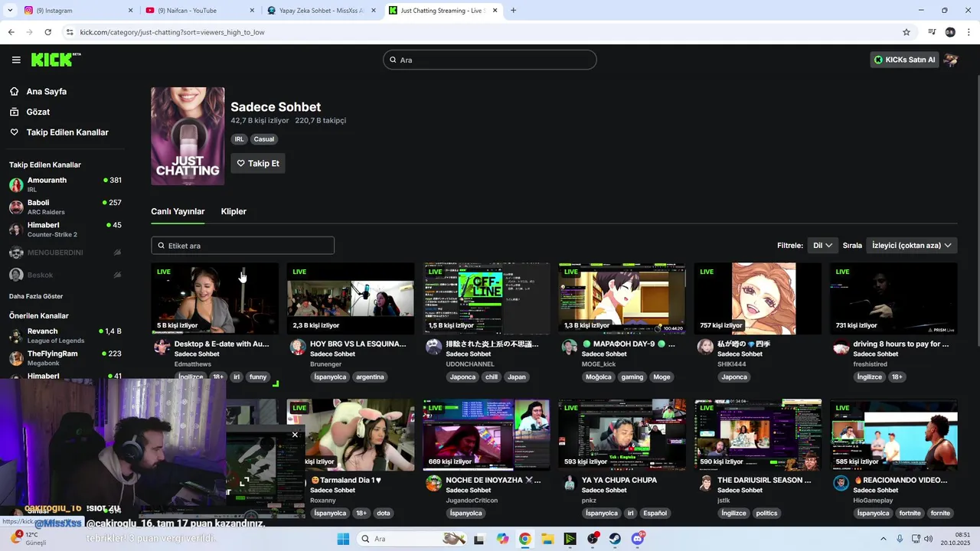Screen dimensions: 980x551
Task: Open the MOGE_kick stream thumbnail
Action: [x=622, y=298]
